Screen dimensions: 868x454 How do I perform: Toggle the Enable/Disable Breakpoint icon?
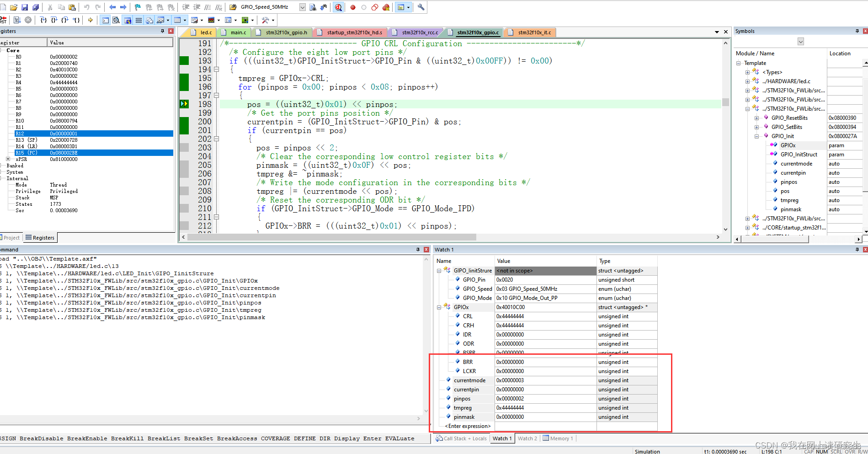(364, 7)
